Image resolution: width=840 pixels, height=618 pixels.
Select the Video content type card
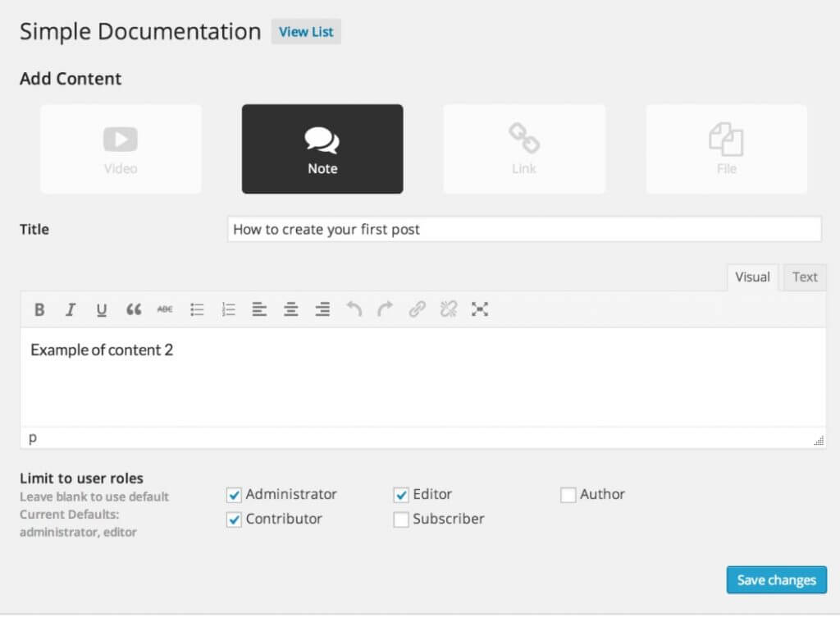[x=121, y=149]
